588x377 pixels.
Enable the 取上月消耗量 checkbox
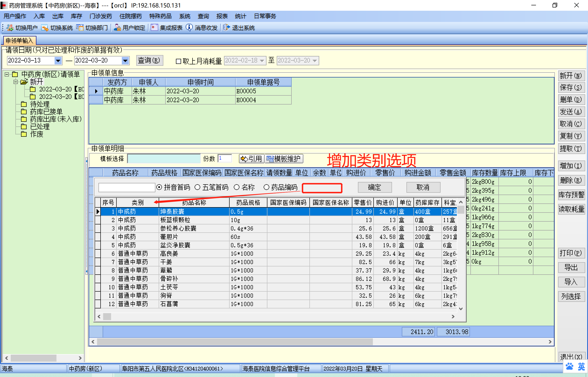pyautogui.click(x=178, y=61)
